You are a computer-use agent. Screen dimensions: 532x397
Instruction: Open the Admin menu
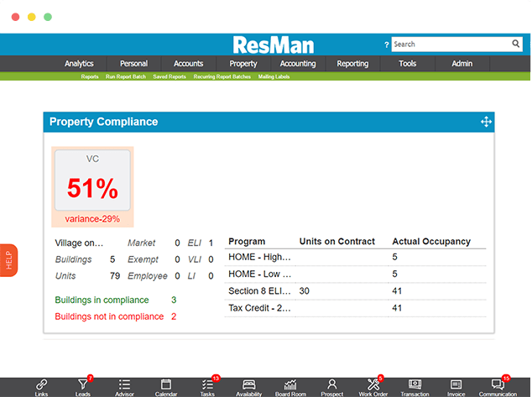[462, 64]
